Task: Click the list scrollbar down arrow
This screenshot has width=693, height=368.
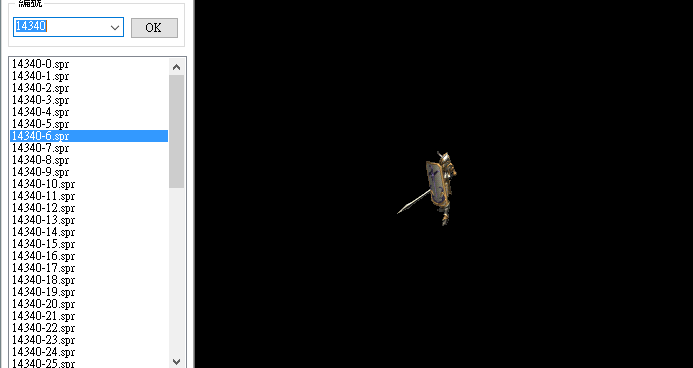Action: [x=177, y=361]
